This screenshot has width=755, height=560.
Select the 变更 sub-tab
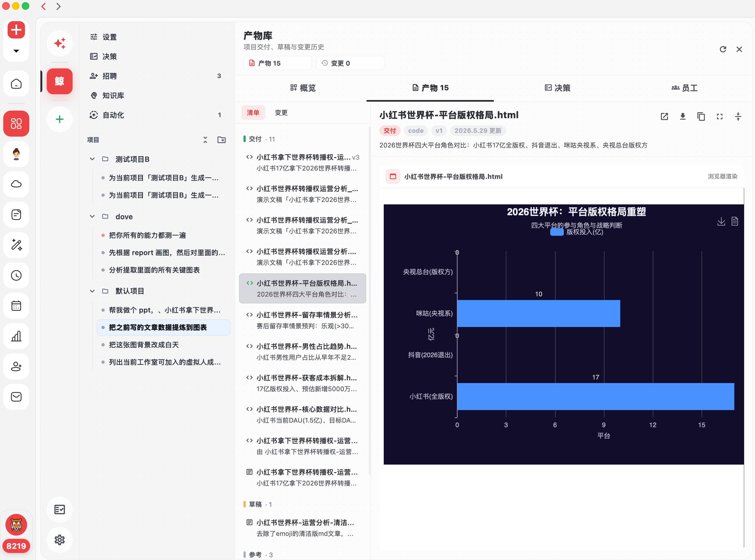pos(281,112)
